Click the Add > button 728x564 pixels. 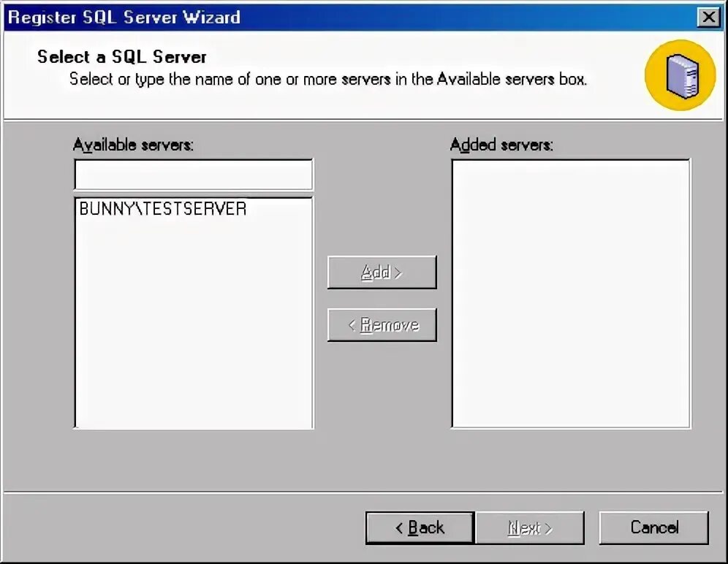coord(382,272)
